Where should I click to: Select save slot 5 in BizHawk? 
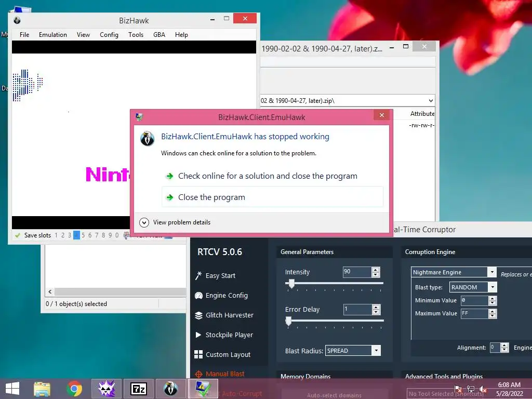click(x=83, y=235)
